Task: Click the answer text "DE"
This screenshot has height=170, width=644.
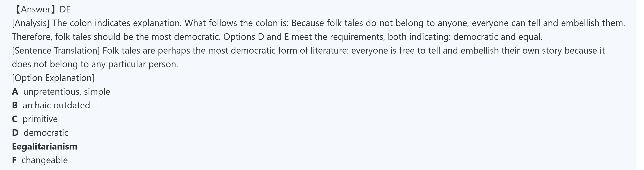Action: [65, 10]
